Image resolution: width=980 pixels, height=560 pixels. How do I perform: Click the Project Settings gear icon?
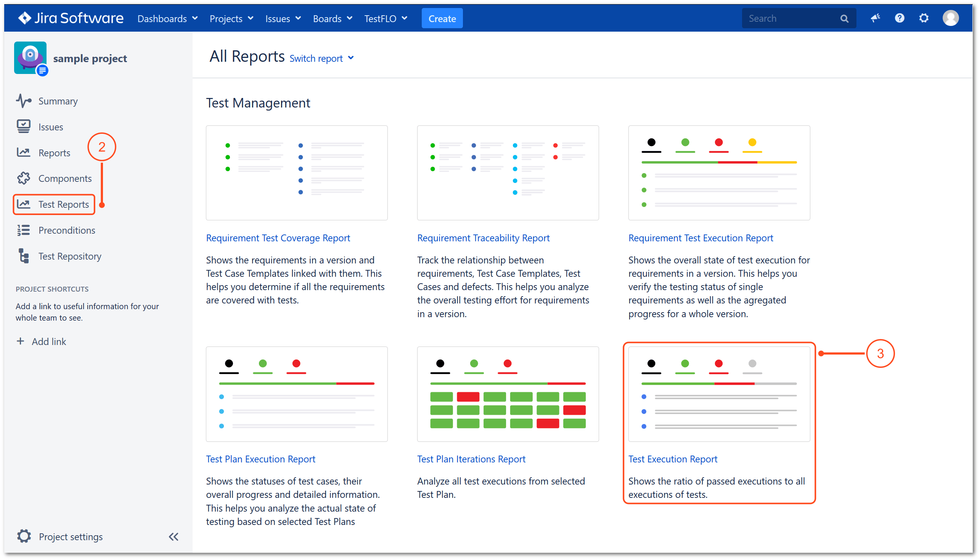(23, 536)
